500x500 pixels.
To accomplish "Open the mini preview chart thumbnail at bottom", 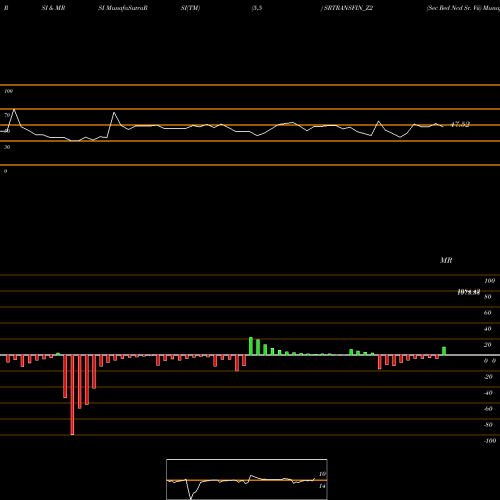I will point(247,479).
